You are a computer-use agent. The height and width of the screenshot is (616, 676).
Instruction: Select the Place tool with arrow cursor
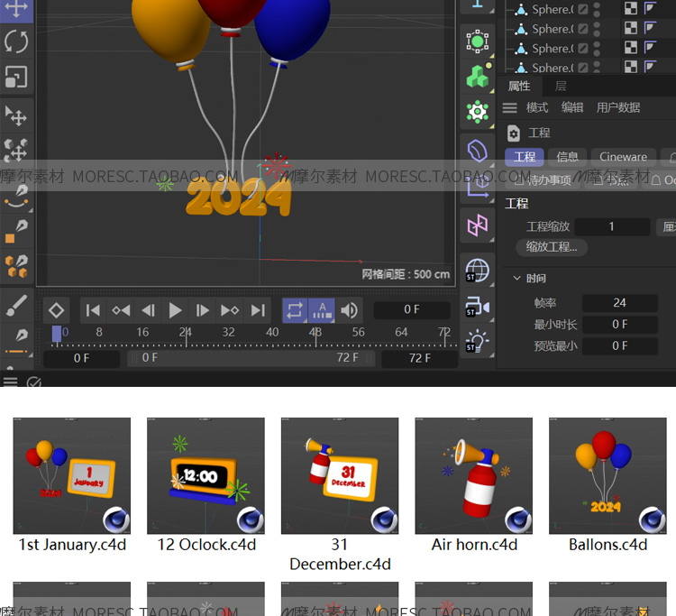pos(16,115)
